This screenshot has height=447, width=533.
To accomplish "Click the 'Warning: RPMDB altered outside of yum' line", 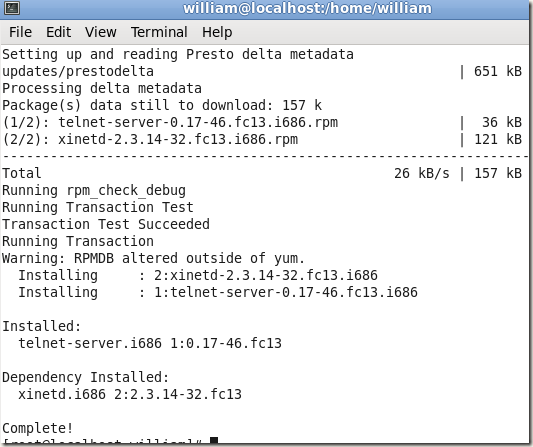I will [153, 258].
